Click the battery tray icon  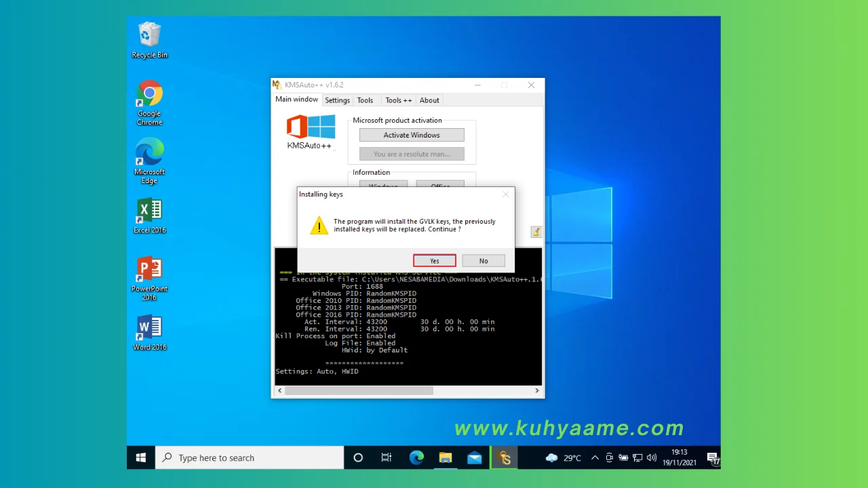tap(623, 457)
